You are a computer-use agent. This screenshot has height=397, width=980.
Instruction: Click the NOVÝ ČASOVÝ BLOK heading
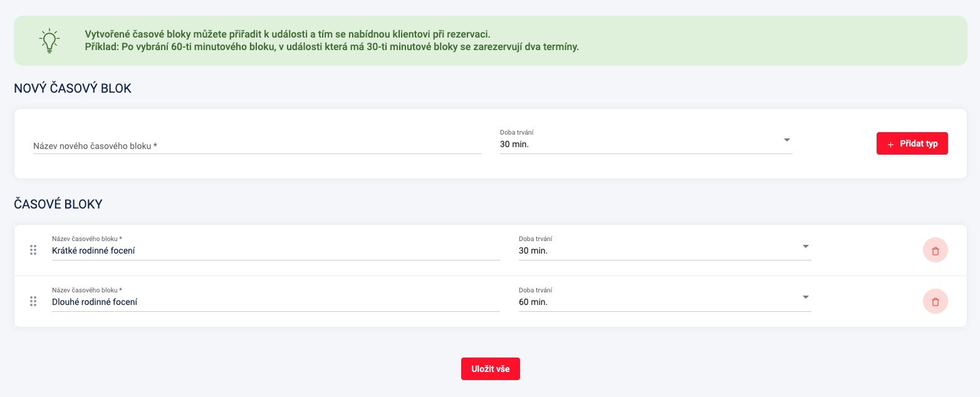click(73, 89)
